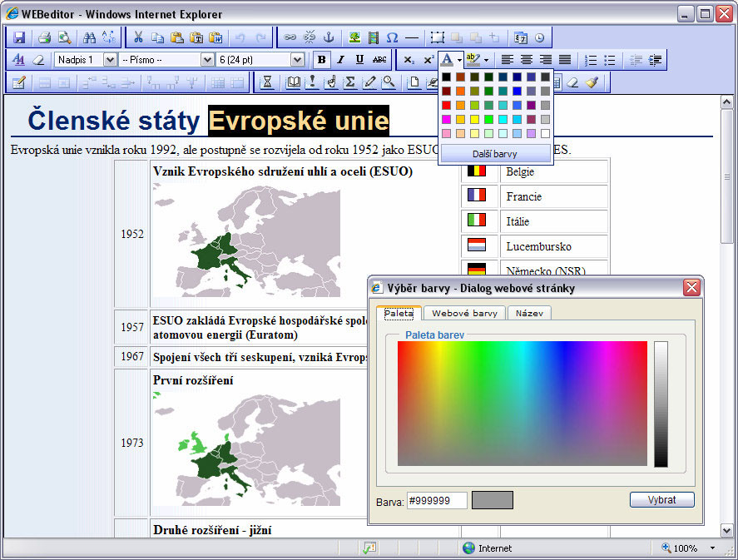Close the Výběr barvy dialog
The width and height of the screenshot is (738, 560).
pyautogui.click(x=691, y=287)
